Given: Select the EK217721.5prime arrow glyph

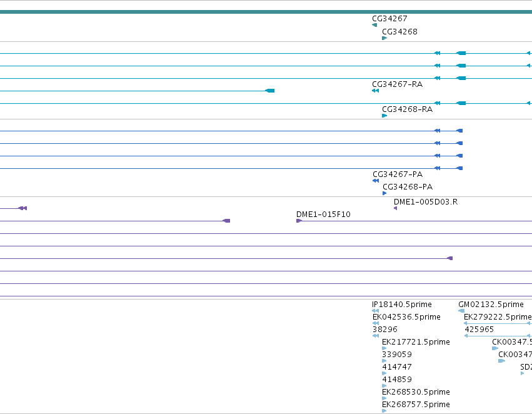Looking at the screenshot, I should tap(384, 348).
